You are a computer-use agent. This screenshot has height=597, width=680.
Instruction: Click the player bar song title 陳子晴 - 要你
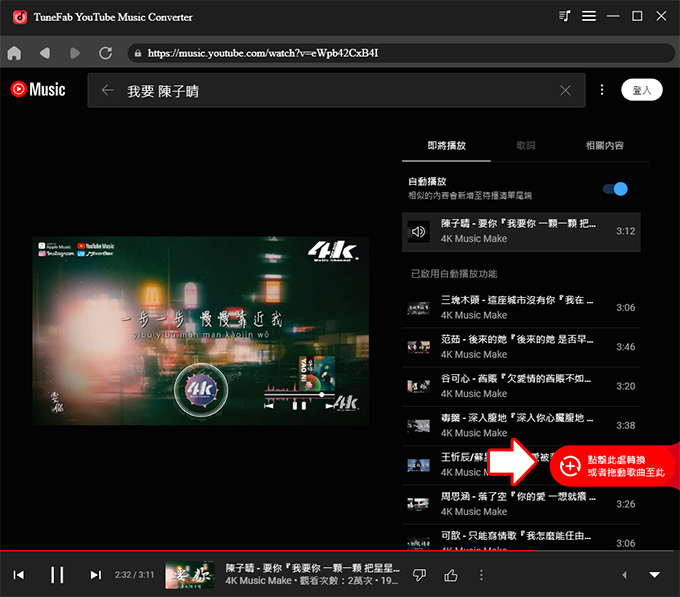pyautogui.click(x=312, y=568)
